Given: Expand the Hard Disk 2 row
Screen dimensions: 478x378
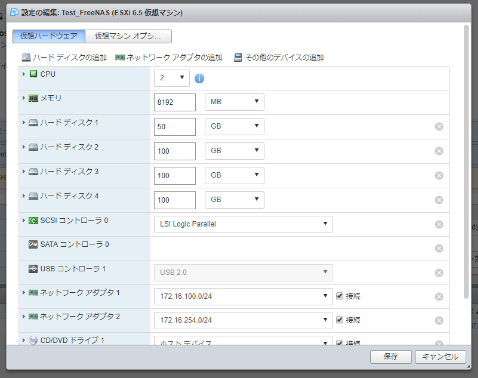Looking at the screenshot, I should tap(24, 147).
